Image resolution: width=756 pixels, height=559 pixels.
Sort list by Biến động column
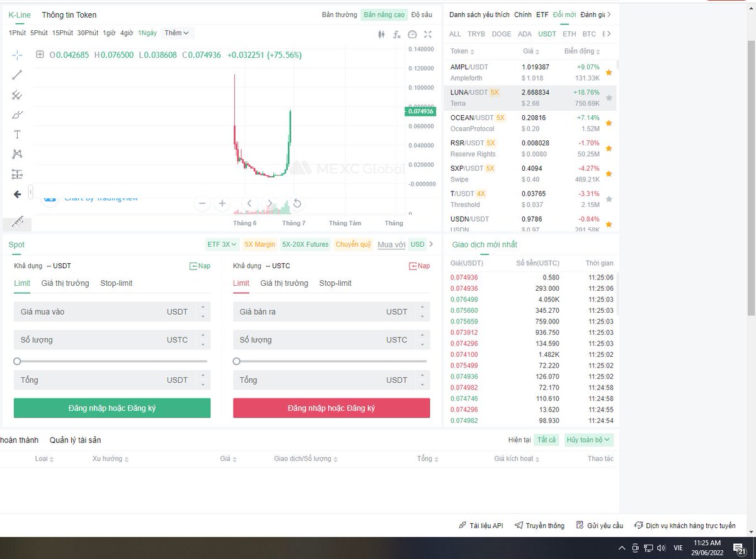click(x=582, y=51)
